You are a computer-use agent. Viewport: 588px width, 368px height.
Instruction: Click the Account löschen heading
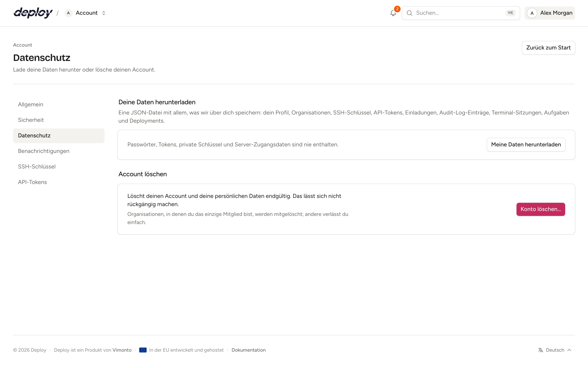pos(143,174)
